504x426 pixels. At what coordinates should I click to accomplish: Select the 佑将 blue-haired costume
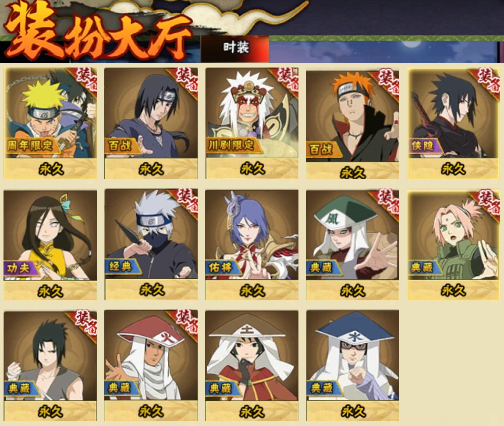pos(252,245)
